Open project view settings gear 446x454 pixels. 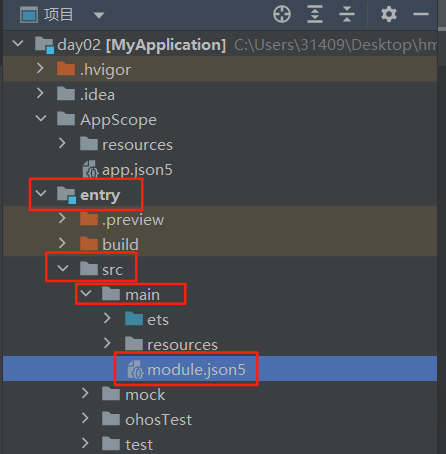click(x=389, y=14)
